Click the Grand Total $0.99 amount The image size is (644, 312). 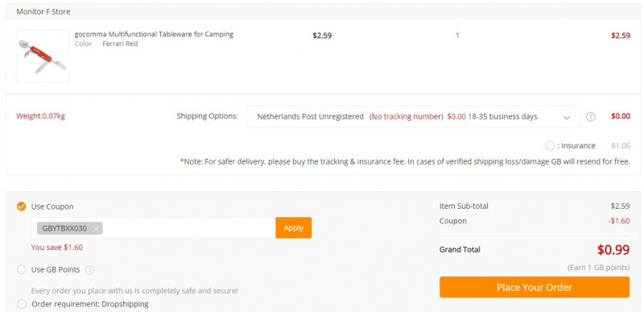613,249
